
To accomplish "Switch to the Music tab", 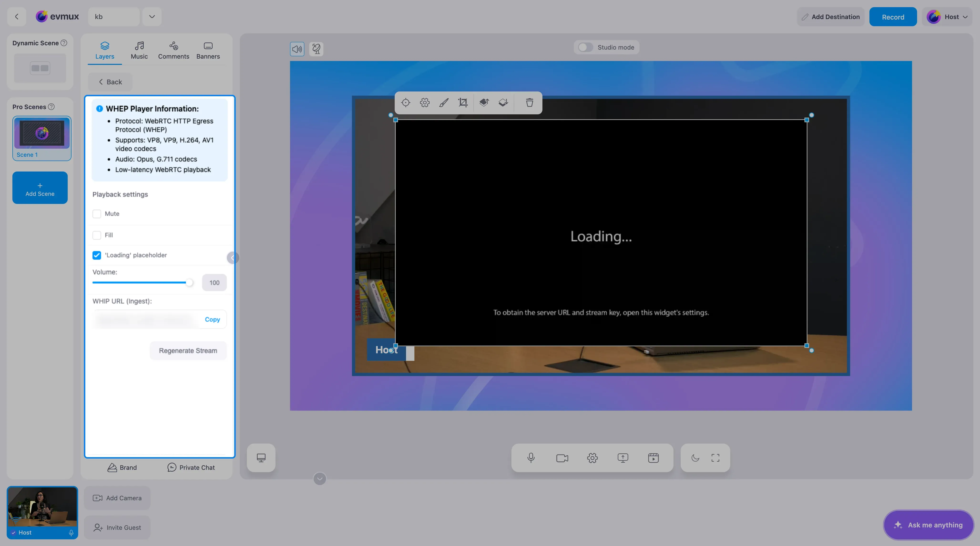I will click(139, 51).
